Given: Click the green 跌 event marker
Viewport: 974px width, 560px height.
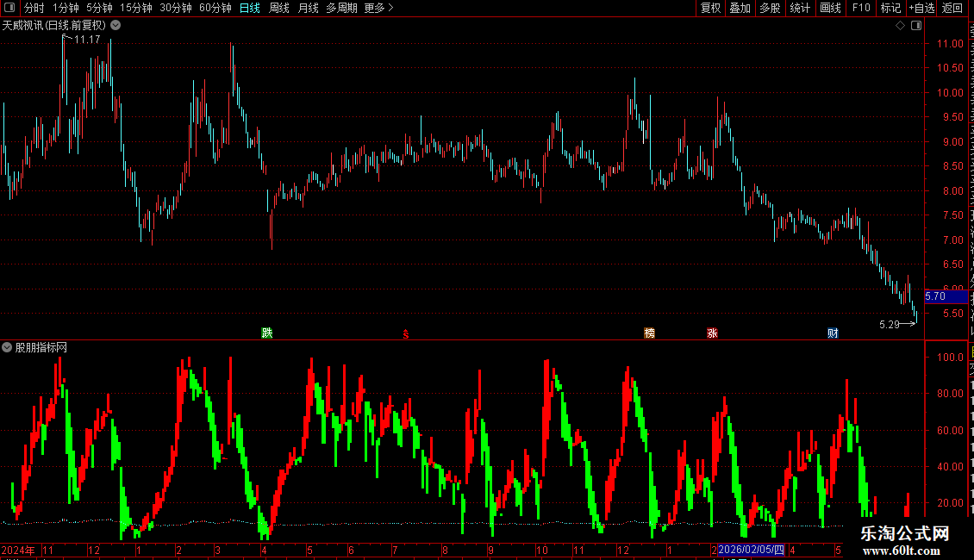Looking at the screenshot, I should click(x=267, y=333).
